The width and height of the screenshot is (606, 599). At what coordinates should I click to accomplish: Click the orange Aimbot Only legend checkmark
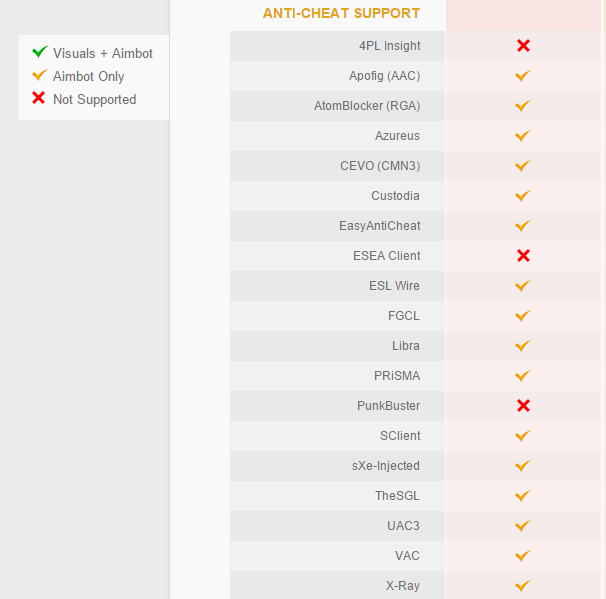pos(40,76)
